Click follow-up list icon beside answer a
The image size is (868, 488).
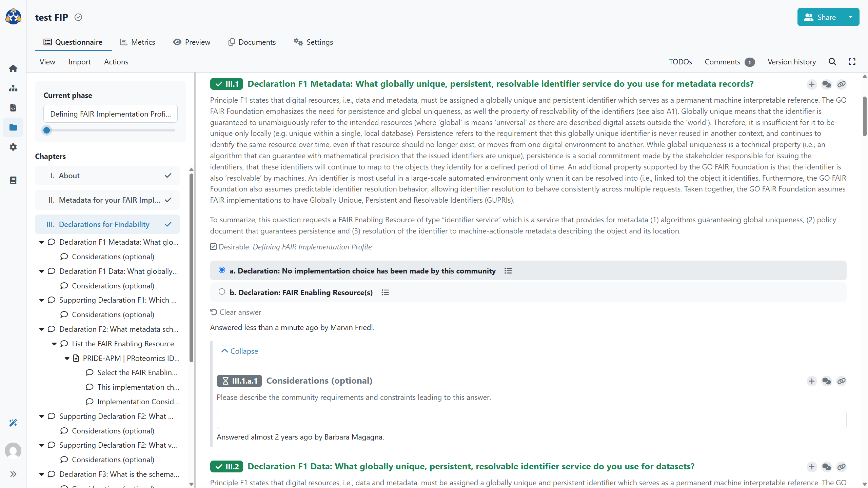[x=508, y=271]
